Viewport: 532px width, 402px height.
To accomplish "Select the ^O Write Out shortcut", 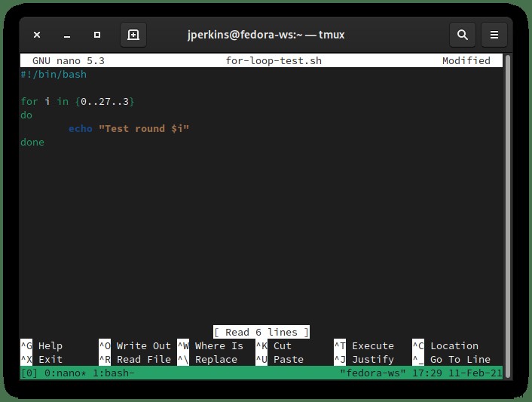I will pyautogui.click(x=135, y=345).
